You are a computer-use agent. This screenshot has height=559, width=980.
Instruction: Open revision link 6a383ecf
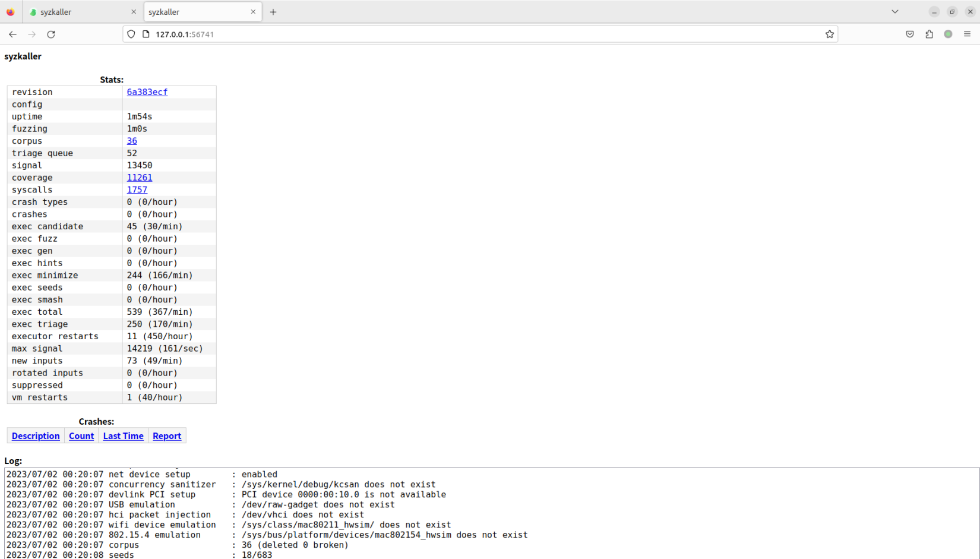click(147, 92)
